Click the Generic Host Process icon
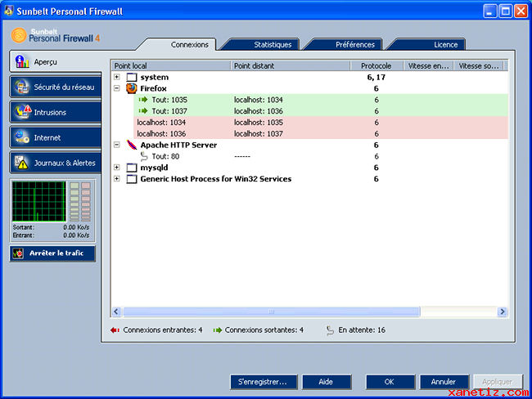This screenshot has width=532, height=399. point(132,179)
